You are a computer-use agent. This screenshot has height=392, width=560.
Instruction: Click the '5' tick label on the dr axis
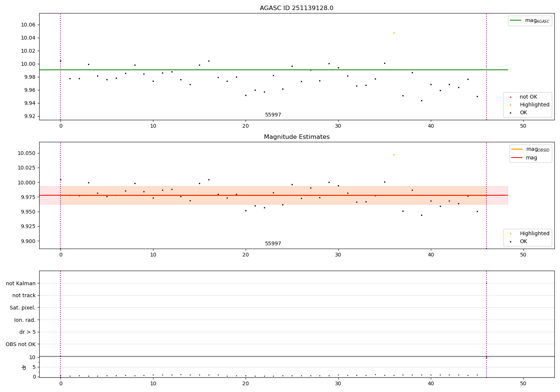[x=34, y=367]
